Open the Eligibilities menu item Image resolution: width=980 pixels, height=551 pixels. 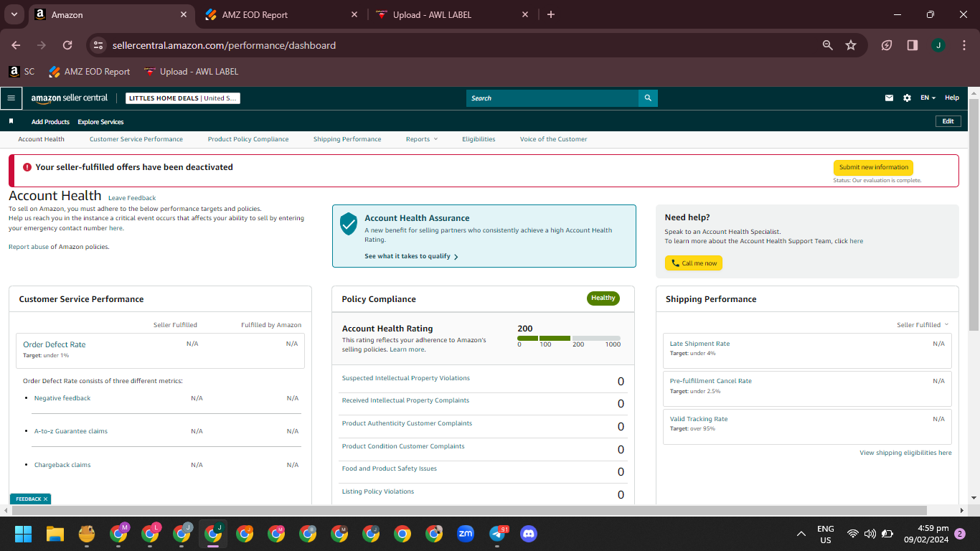(x=479, y=139)
